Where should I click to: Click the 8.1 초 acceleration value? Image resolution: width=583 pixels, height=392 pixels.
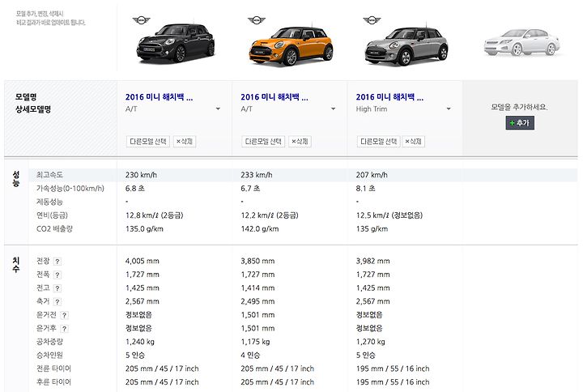[365, 188]
